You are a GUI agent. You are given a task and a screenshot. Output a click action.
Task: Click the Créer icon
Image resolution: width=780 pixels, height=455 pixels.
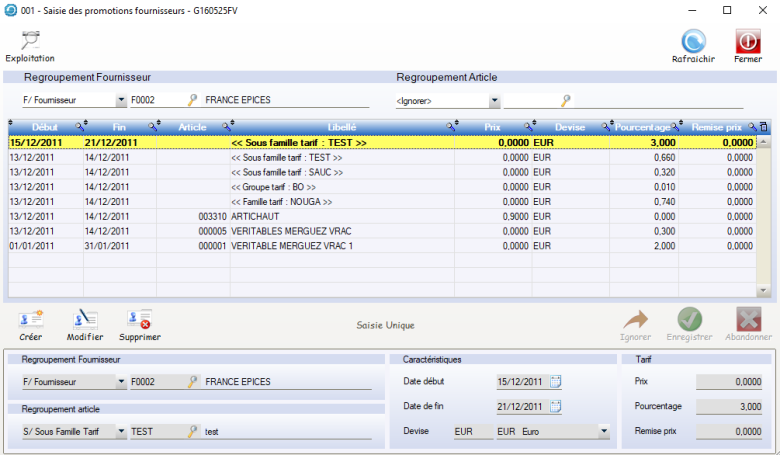coord(32,320)
